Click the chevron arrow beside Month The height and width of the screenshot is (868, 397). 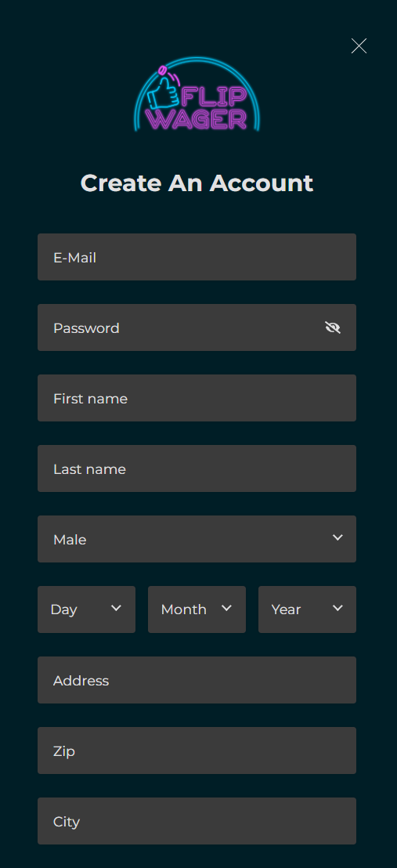(226, 608)
